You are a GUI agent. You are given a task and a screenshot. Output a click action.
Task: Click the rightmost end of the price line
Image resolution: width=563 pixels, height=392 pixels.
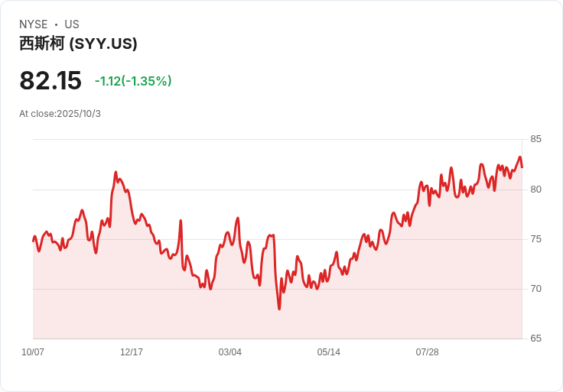pos(522,167)
